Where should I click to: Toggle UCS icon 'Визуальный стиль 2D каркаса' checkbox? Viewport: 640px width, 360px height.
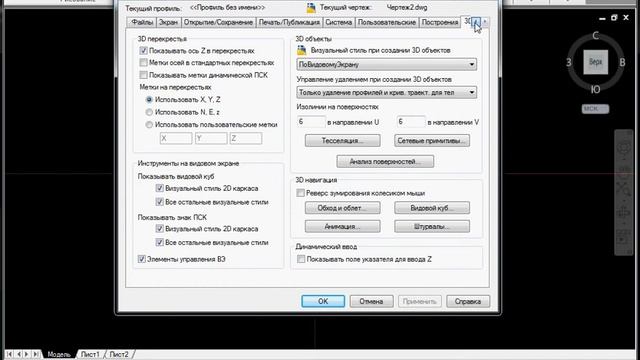(160, 229)
